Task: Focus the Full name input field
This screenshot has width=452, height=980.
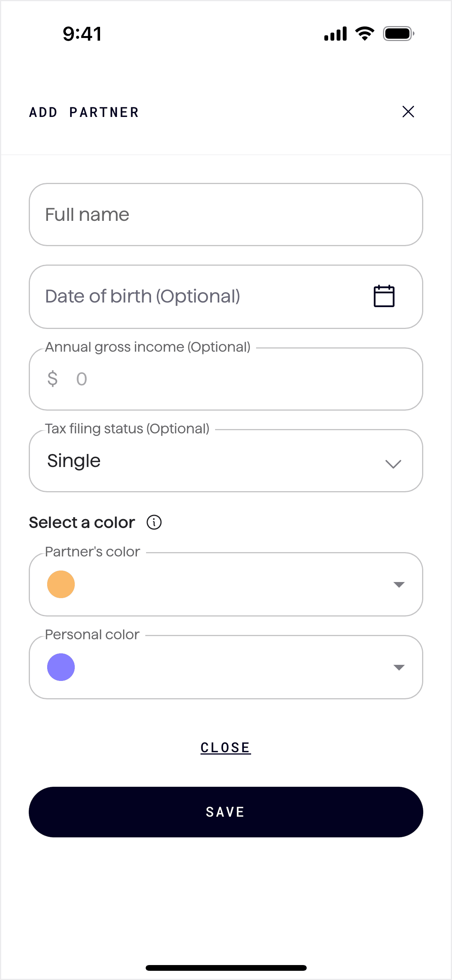Action: point(226,215)
